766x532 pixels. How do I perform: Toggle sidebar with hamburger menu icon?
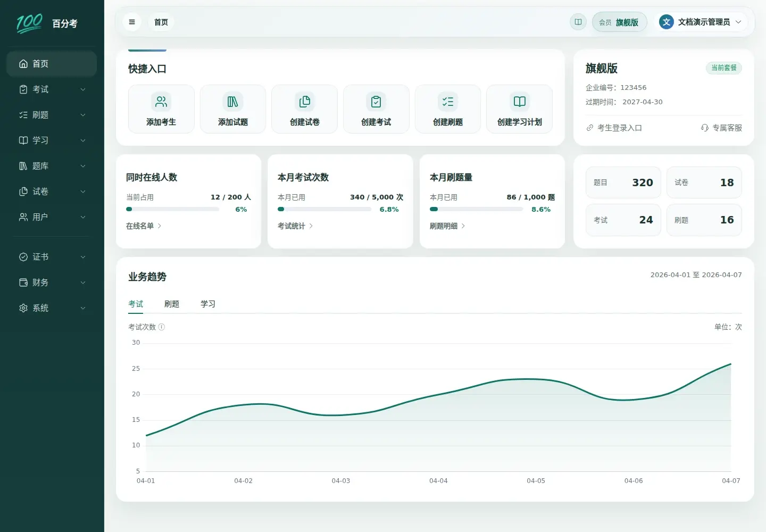click(x=132, y=22)
